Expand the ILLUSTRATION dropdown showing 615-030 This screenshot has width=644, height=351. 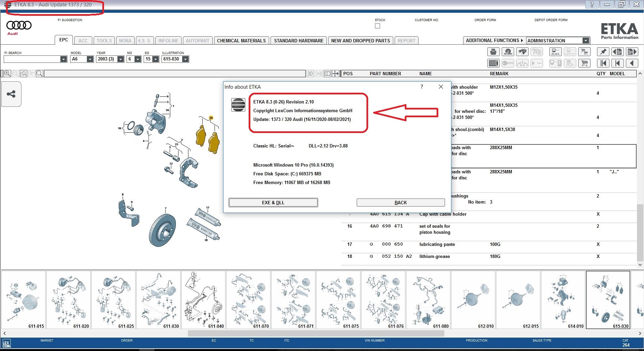point(185,59)
